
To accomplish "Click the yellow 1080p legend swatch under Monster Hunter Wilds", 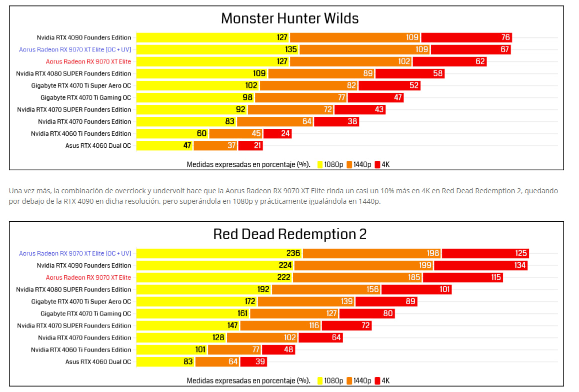I will pos(320,164).
